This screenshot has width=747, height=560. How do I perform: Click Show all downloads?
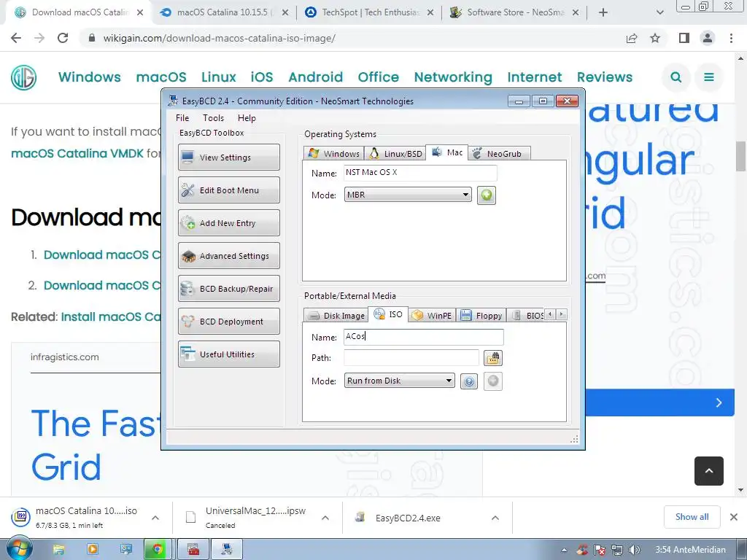[x=692, y=517]
